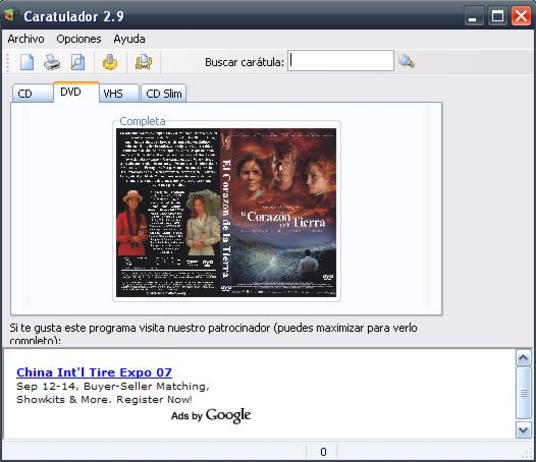Click the El Corazón de la Tierra cover image
This screenshot has height=462, width=536.
(x=226, y=213)
